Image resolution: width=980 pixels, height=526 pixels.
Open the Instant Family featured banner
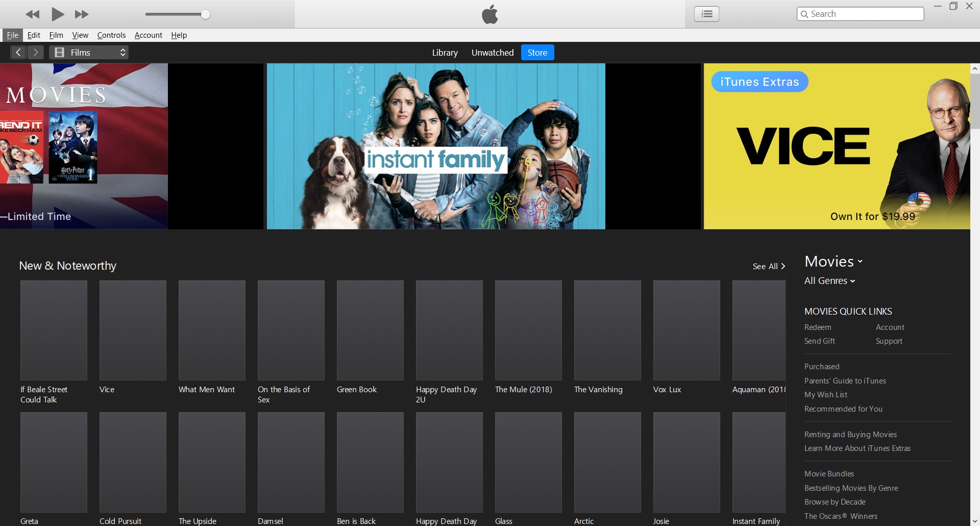coord(436,146)
